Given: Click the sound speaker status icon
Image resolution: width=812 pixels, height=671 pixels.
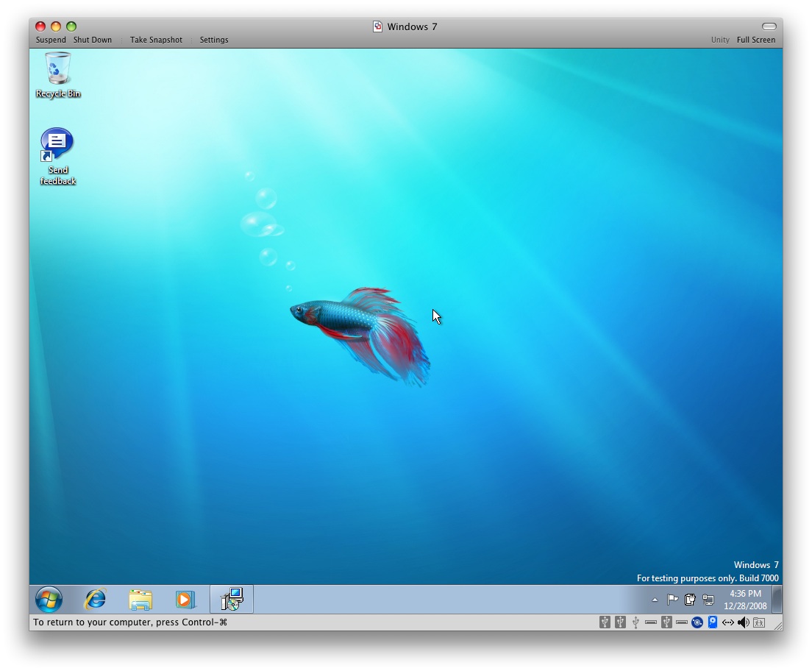Looking at the screenshot, I should [743, 622].
